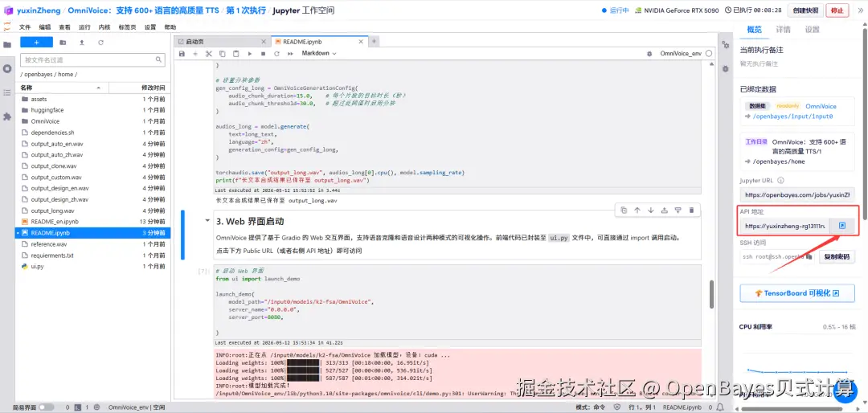Image resolution: width=868 pixels, height=413 pixels.
Task: Copy the selected cell
Action: click(222, 54)
